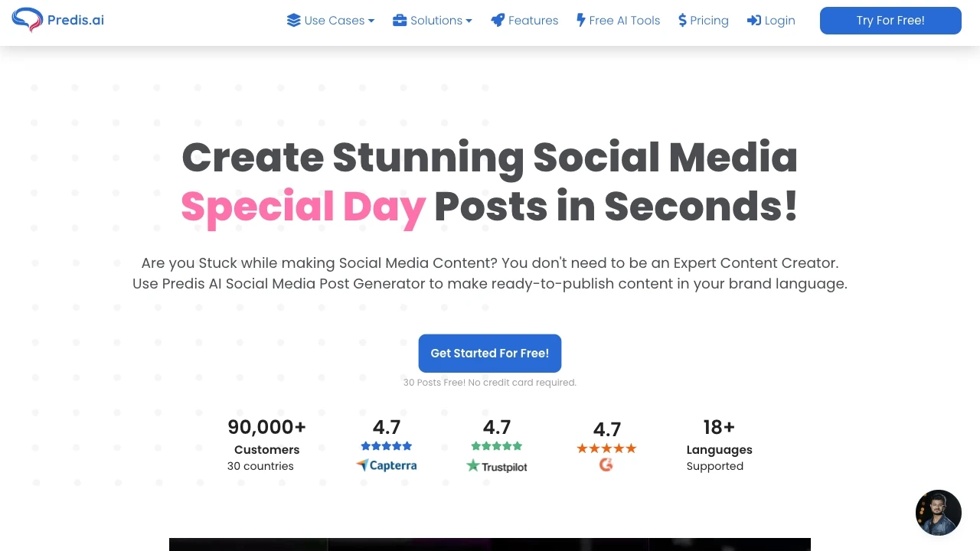This screenshot has width=980, height=551.
Task: Click the video preview below the ratings
Action: click(490, 544)
